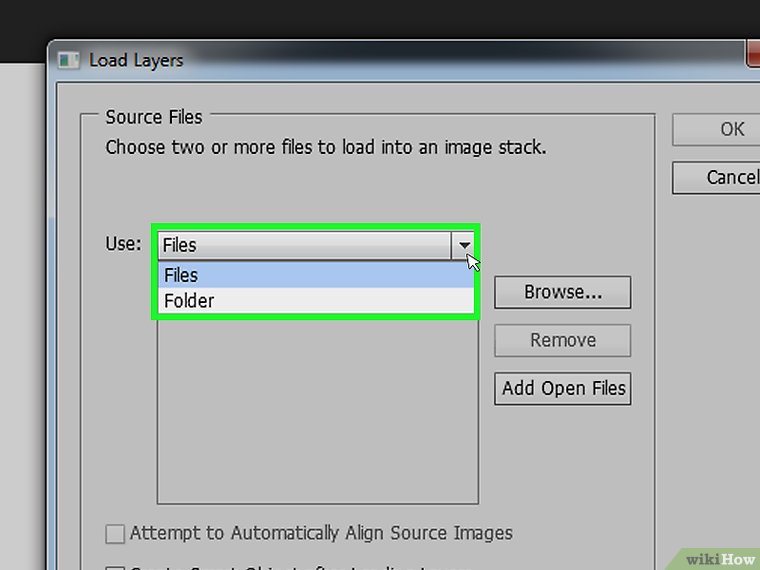
Task: Click the Use dropdown arrow button
Action: (x=463, y=245)
